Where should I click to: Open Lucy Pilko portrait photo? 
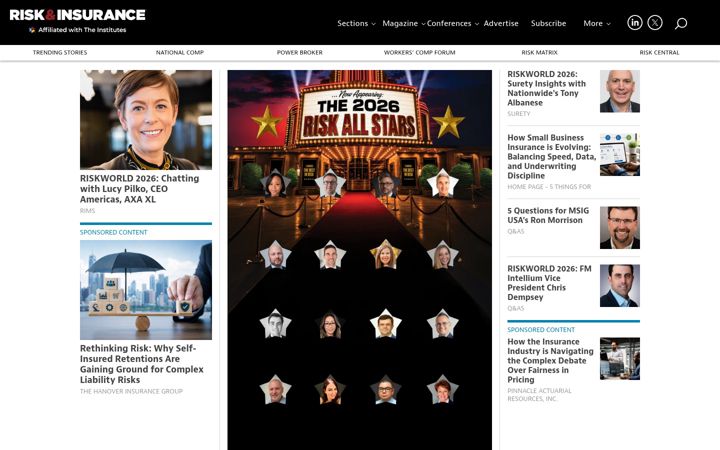point(146,120)
